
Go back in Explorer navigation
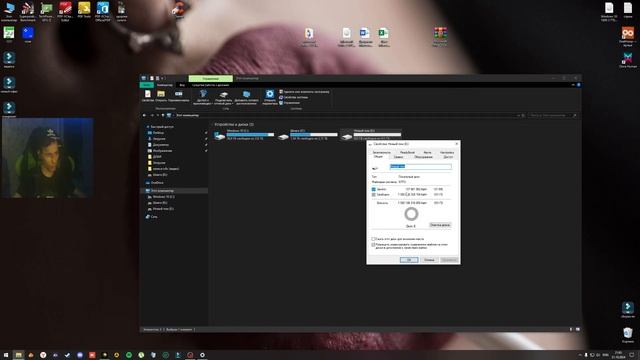pos(144,116)
